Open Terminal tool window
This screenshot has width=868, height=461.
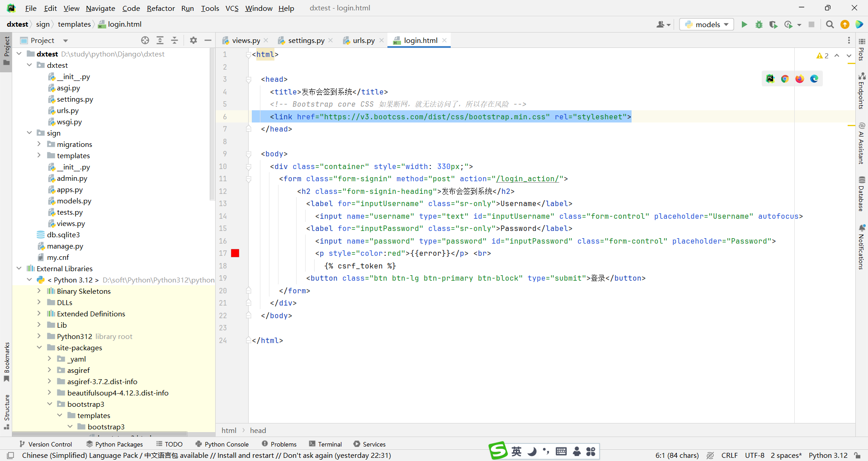pos(325,444)
